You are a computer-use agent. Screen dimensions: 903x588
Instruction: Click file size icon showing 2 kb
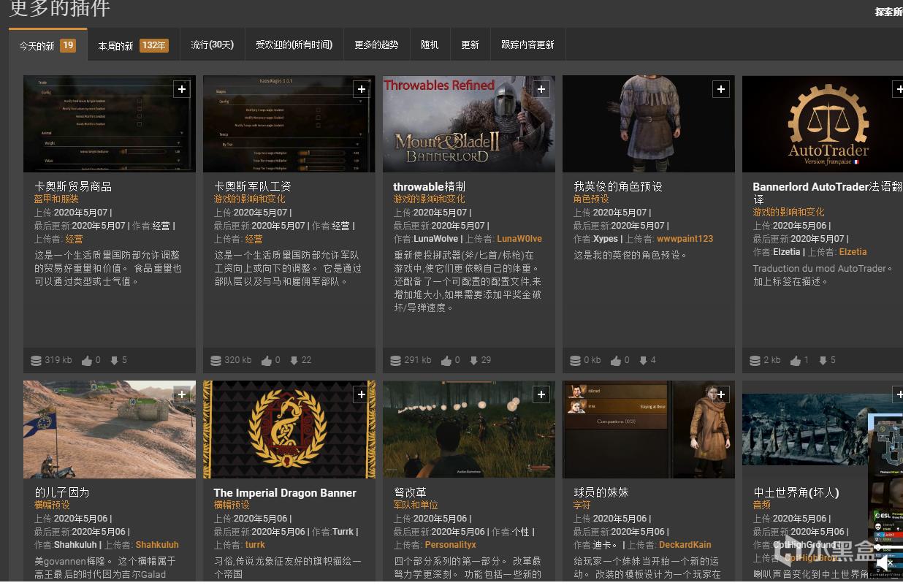tap(755, 360)
